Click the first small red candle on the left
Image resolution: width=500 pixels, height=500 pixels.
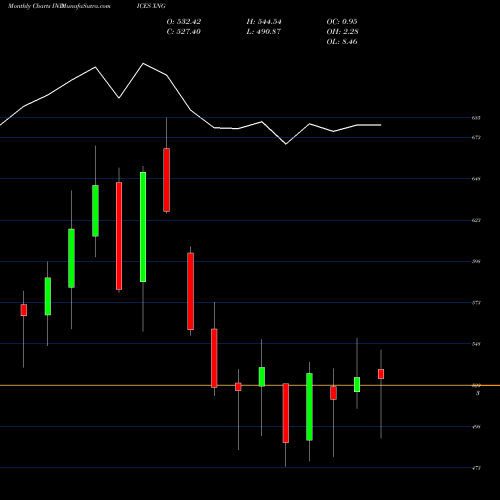click(24, 310)
